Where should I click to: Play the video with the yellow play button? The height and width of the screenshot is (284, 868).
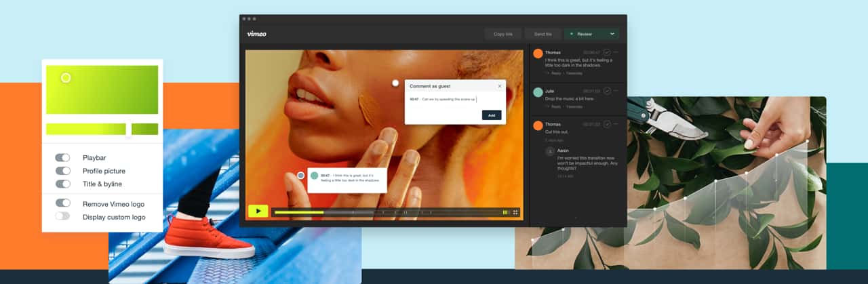point(258,211)
